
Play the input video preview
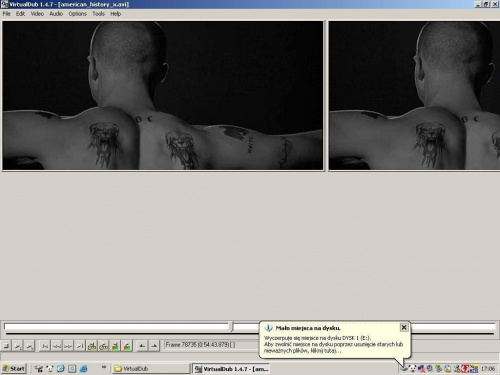tap(18, 346)
